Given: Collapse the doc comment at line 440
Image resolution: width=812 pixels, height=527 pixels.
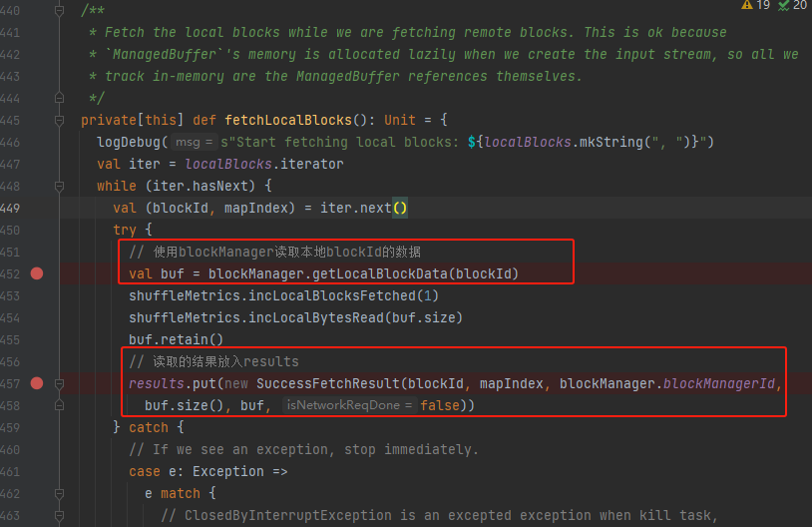Looking at the screenshot, I should (x=60, y=10).
